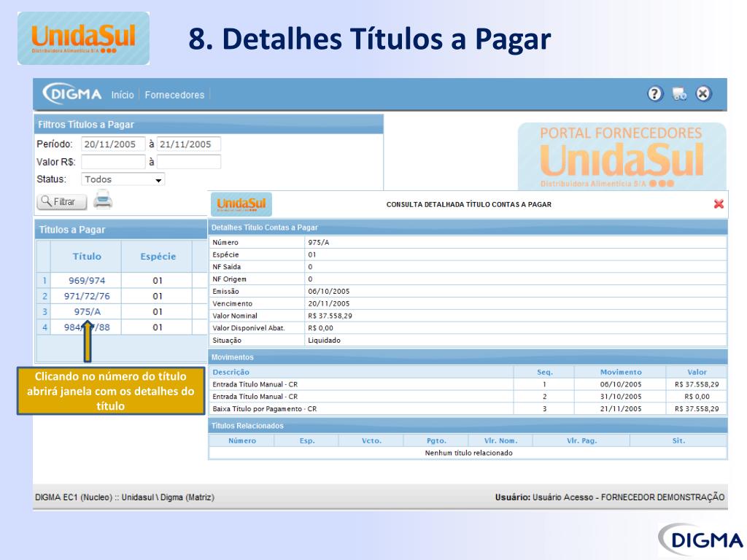Click the Período end date field
747x560 pixels.
tap(189, 144)
